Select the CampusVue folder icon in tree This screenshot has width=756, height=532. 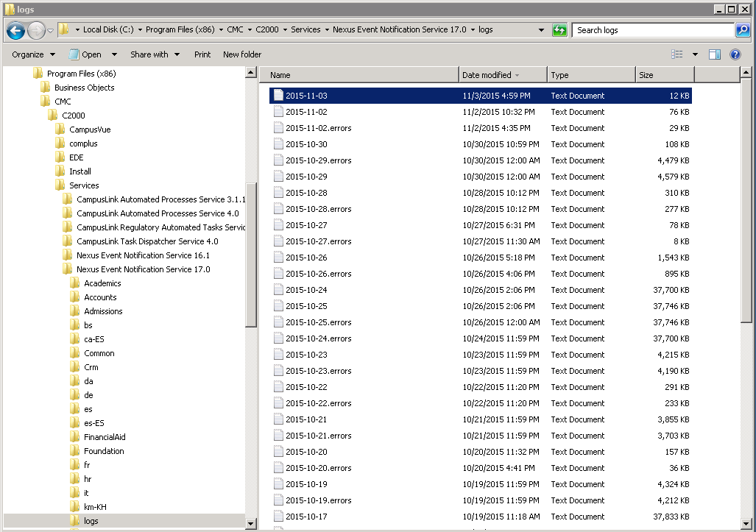(60, 130)
